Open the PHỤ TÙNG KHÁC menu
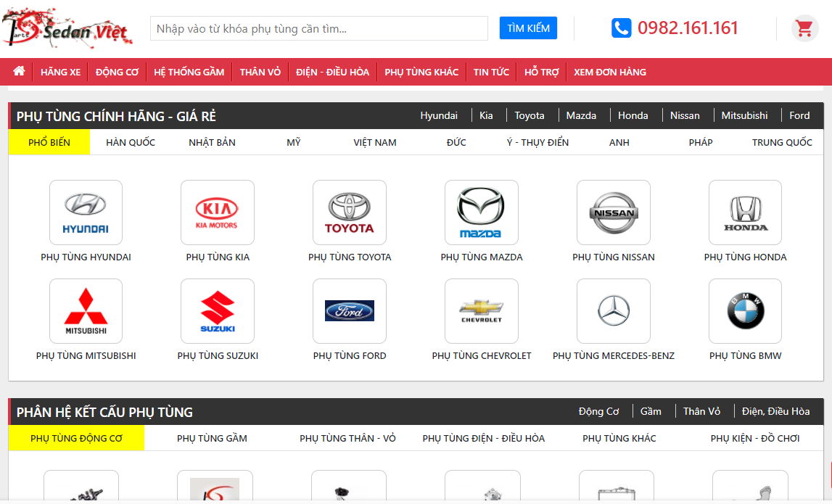This screenshot has height=504, width=832. (421, 72)
